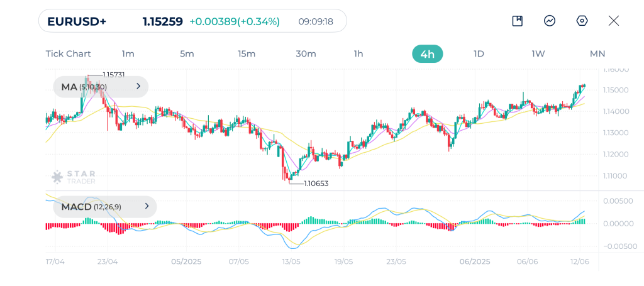Switch to the 15m timeframe
Viewport: 644px width, 286px height.
[x=247, y=54]
